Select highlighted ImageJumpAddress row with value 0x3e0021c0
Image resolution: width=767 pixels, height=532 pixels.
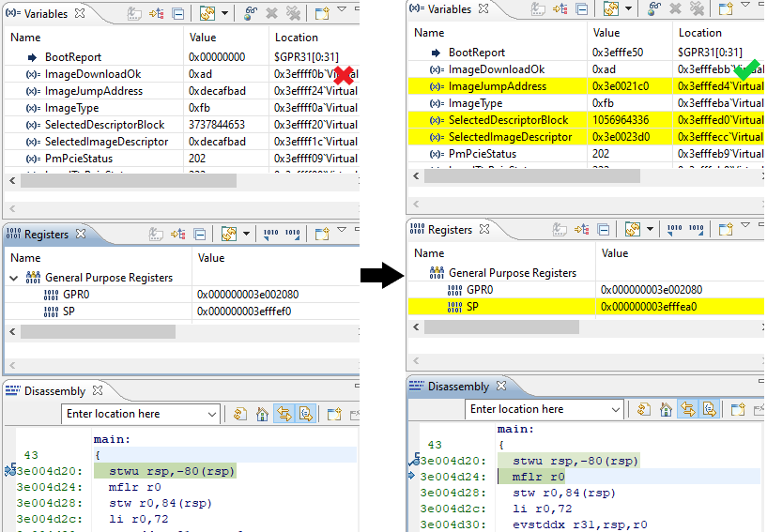[586, 86]
